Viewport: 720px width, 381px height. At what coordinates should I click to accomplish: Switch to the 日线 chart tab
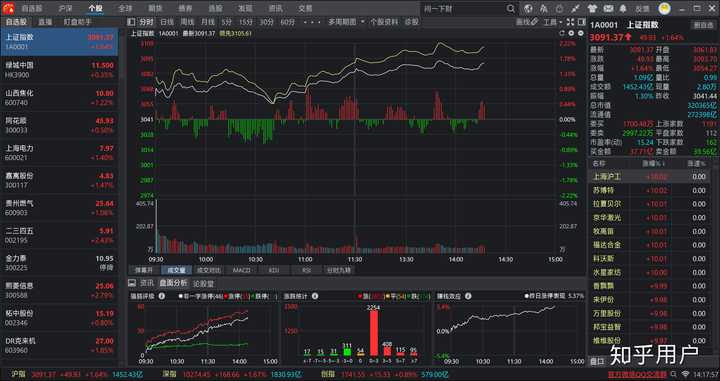pos(167,22)
